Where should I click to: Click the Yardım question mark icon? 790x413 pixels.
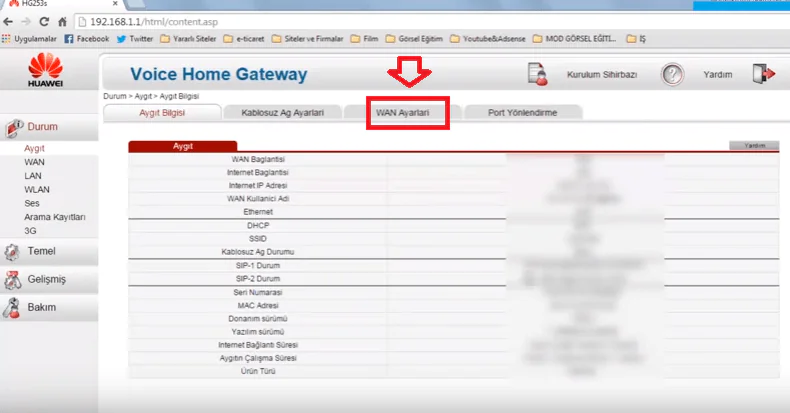[x=672, y=75]
